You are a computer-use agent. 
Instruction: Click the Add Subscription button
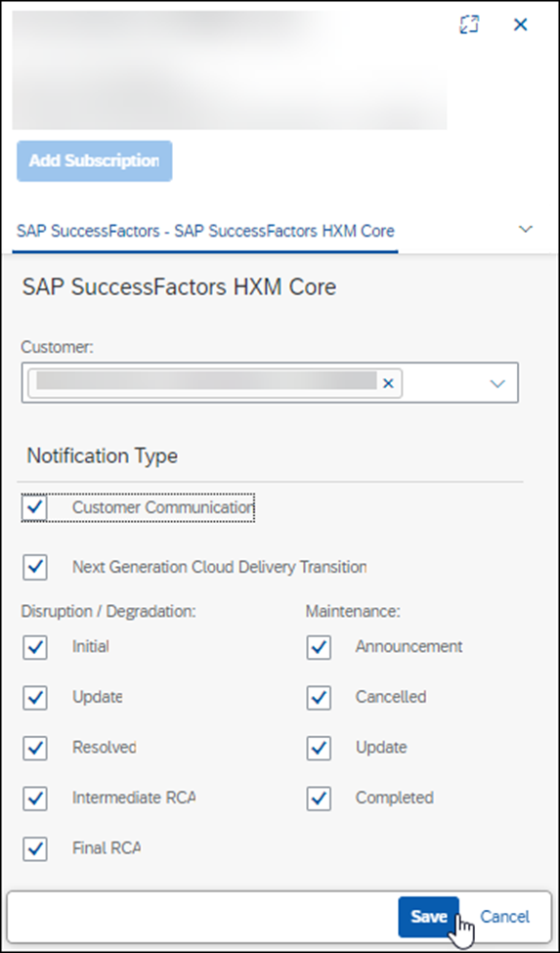[94, 161]
